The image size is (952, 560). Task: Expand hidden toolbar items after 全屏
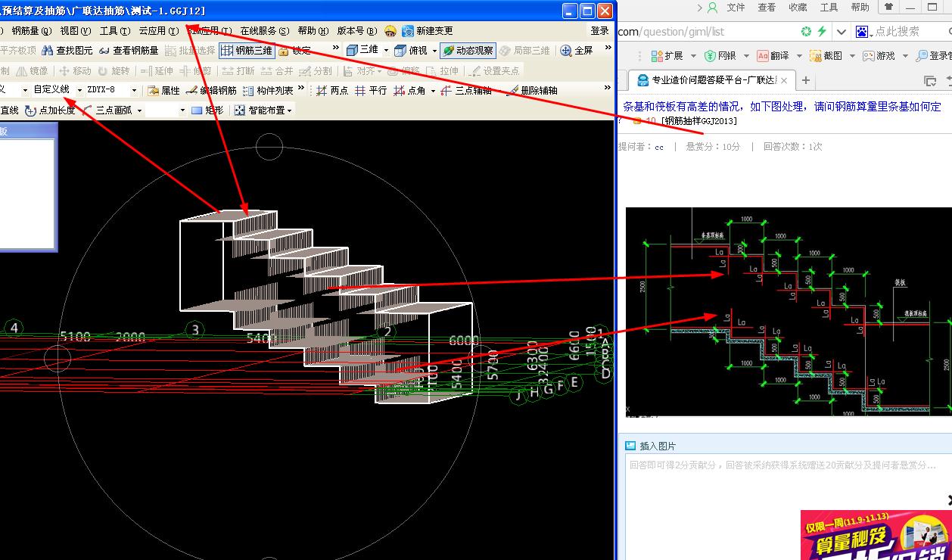[606, 49]
